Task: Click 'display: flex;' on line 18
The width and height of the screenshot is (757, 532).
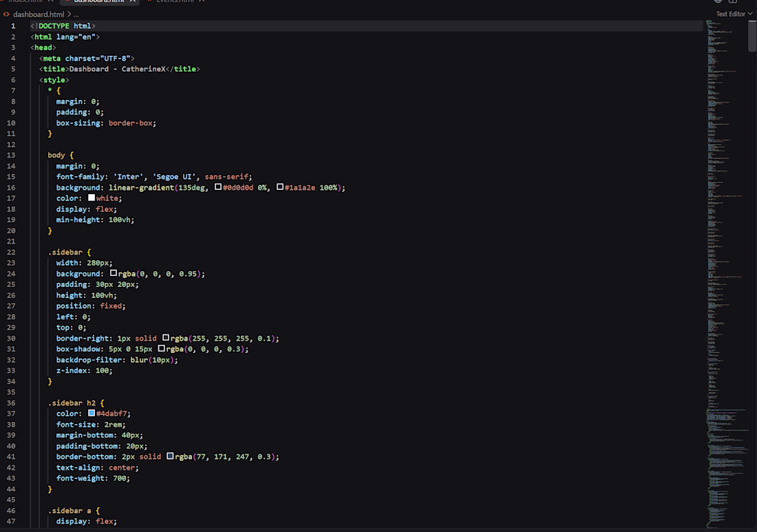Action: point(87,209)
